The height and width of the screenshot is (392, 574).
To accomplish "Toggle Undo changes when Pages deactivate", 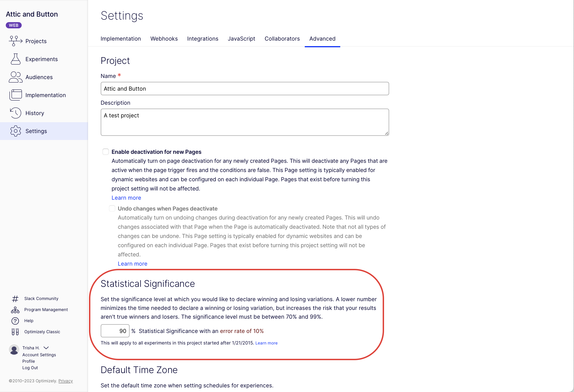I will point(112,208).
